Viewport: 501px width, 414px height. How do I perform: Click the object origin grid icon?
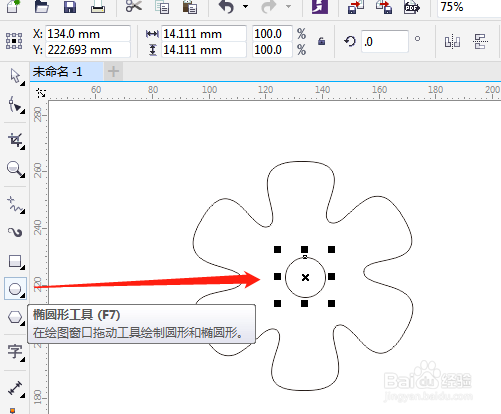[x=14, y=41]
